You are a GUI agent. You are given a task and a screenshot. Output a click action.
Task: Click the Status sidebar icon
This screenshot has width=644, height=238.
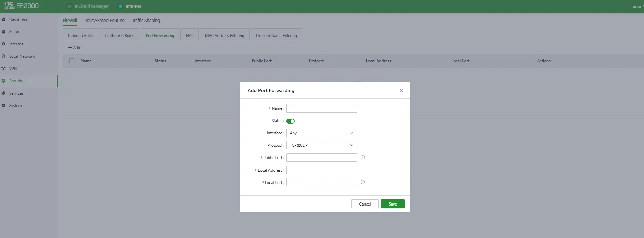[x=3, y=32]
